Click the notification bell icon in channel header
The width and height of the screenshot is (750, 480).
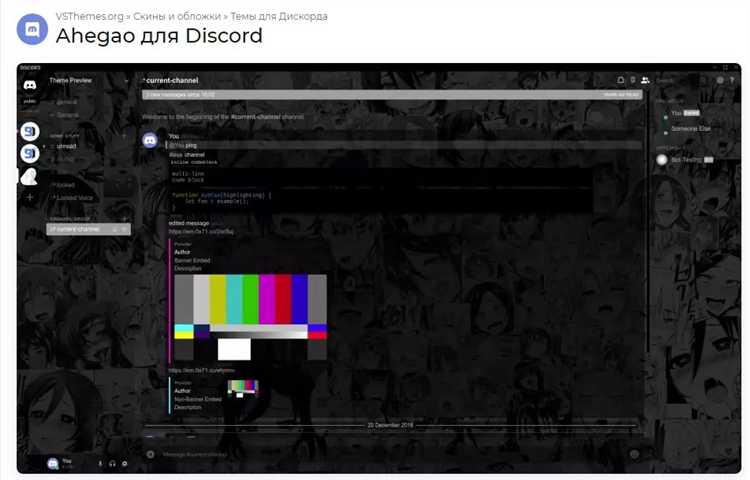620,79
